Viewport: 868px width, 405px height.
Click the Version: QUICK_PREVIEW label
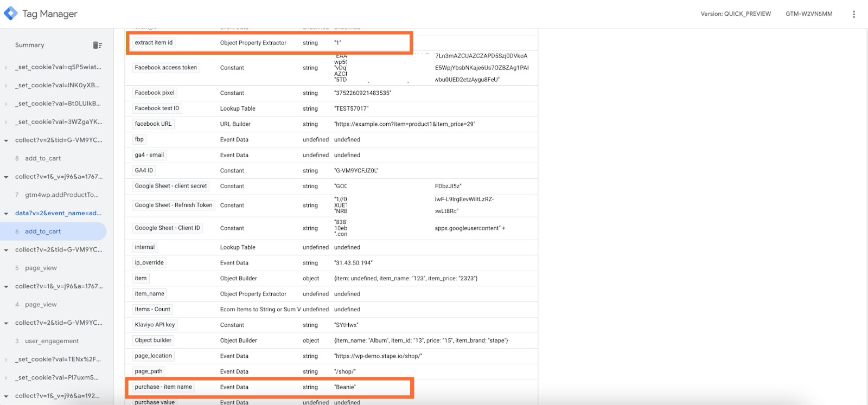click(736, 14)
